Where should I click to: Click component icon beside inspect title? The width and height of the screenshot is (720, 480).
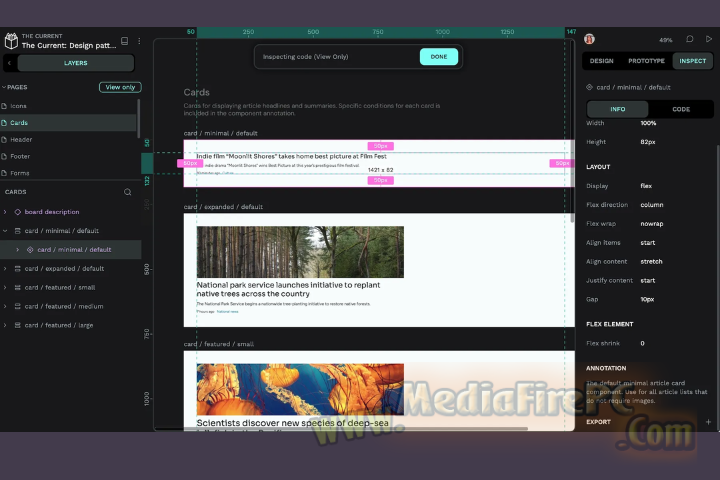[x=590, y=87]
